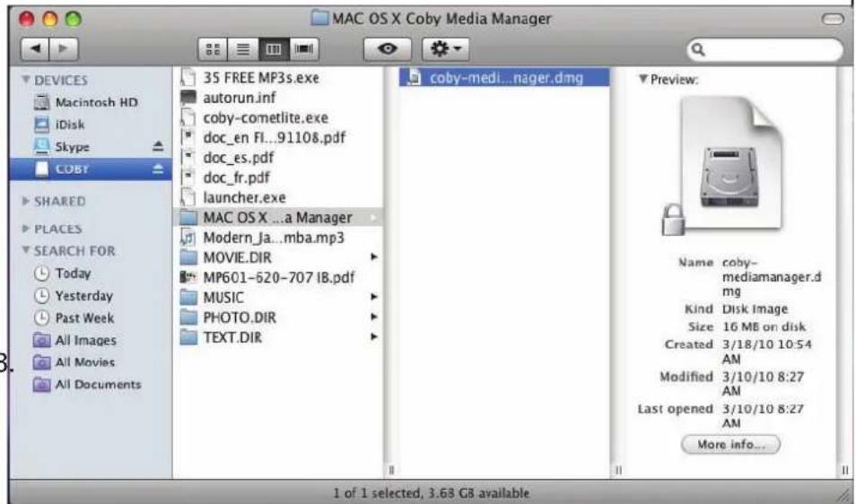Switch to list view
856x504 pixels.
click(x=243, y=49)
